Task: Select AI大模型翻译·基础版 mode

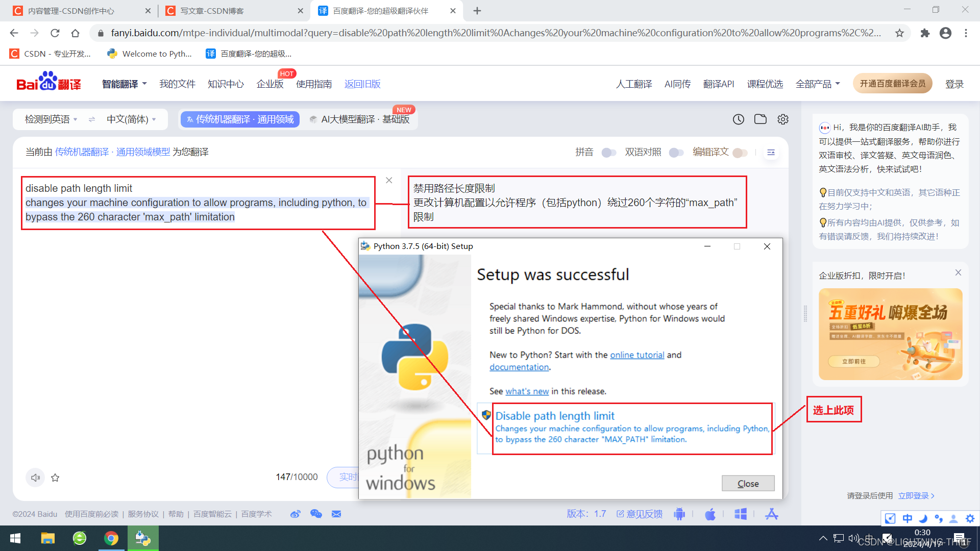Action: (360, 119)
